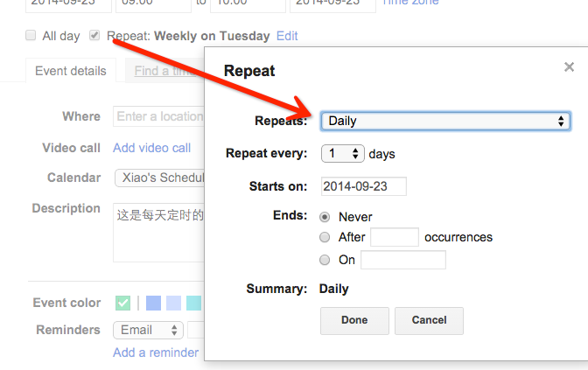The height and width of the screenshot is (370, 588).
Task: Click Add a reminder link
Action: pos(156,353)
